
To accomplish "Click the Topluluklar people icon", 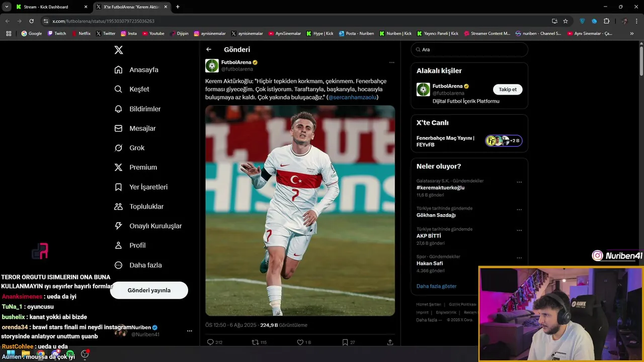I will (118, 207).
